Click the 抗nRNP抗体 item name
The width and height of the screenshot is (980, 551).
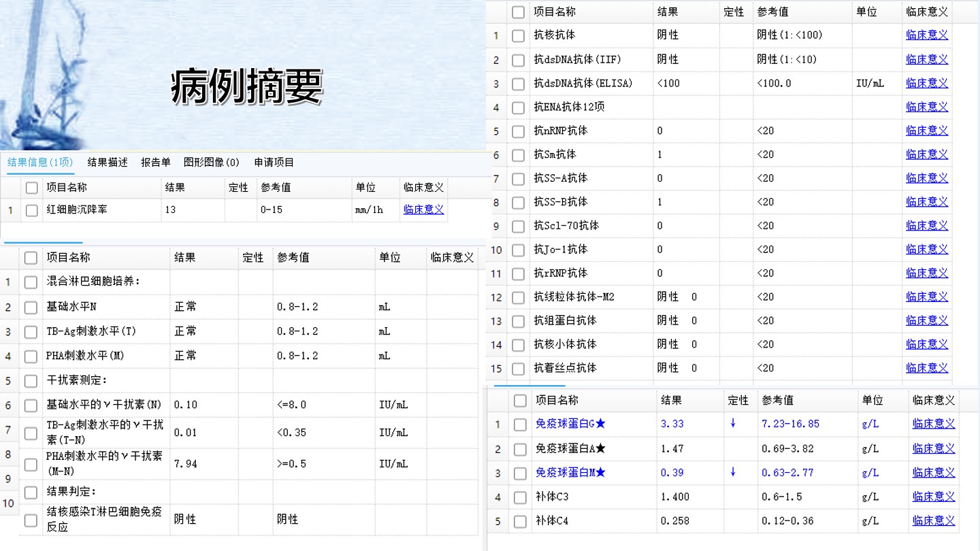[x=561, y=131]
